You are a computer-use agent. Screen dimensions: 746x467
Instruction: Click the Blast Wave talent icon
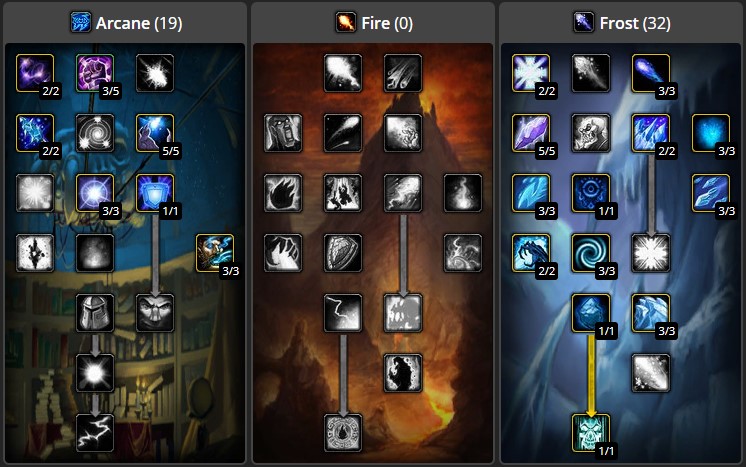tap(403, 313)
